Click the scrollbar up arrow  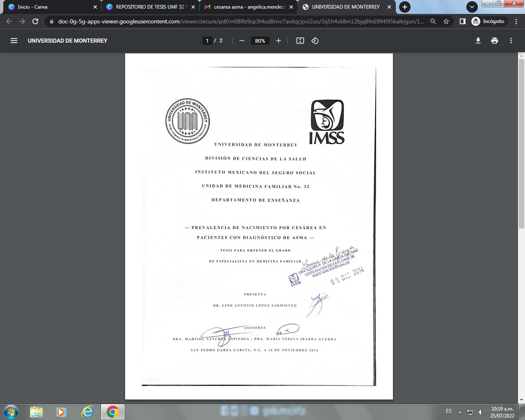[522, 55]
